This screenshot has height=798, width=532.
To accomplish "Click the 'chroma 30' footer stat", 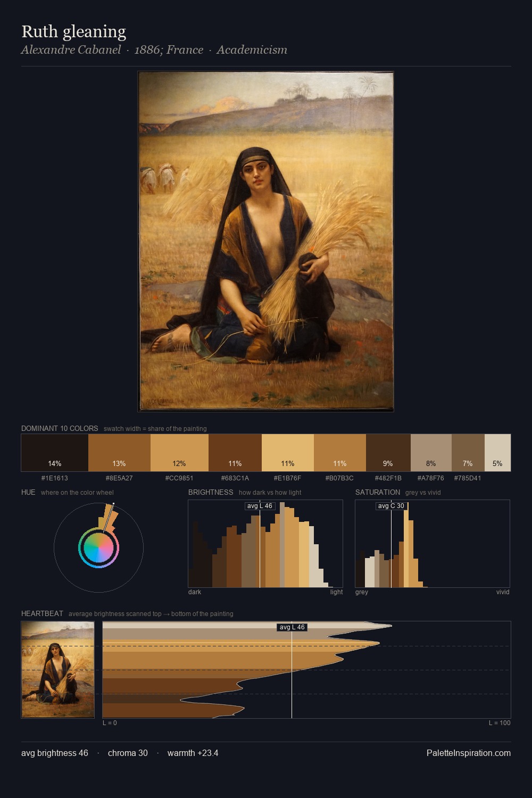I will (x=128, y=753).
